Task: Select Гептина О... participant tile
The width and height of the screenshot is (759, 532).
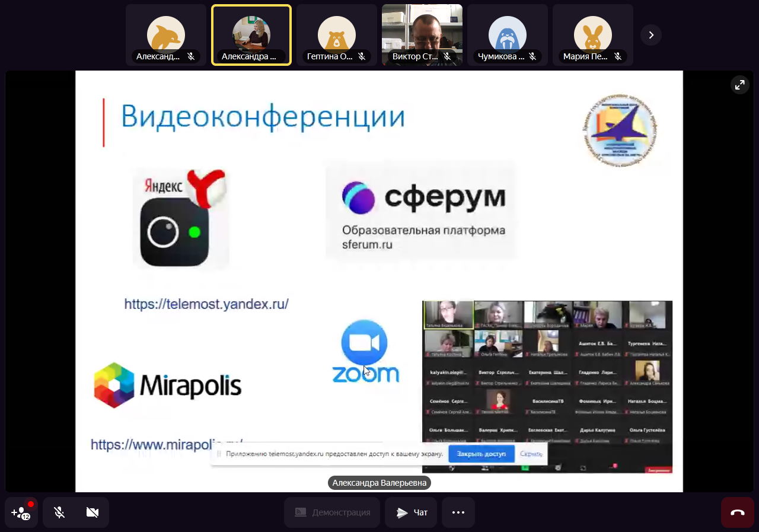Action: tap(337, 35)
